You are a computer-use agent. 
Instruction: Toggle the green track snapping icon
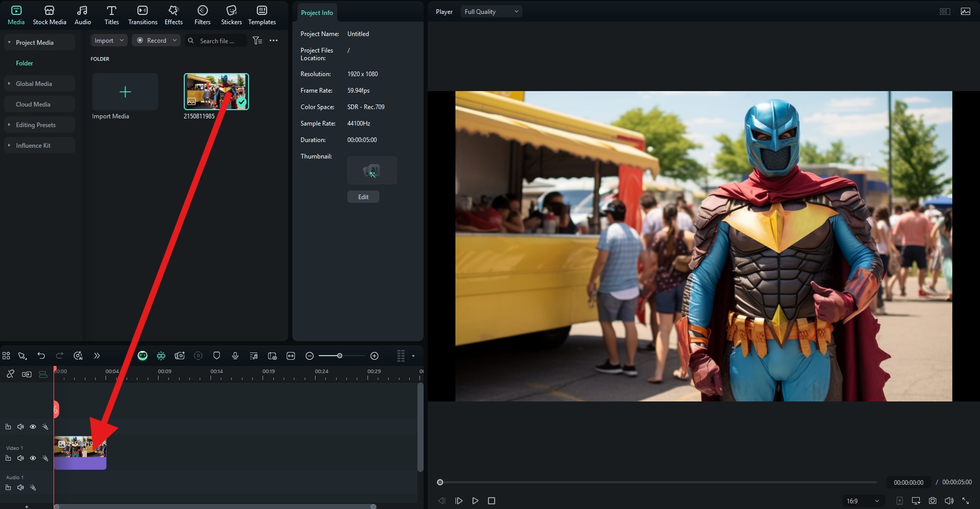43,374
